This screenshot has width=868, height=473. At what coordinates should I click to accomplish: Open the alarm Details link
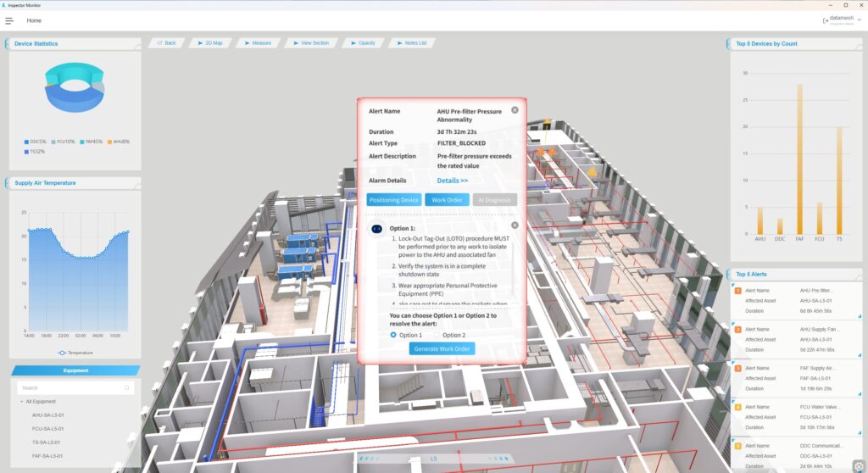click(452, 181)
